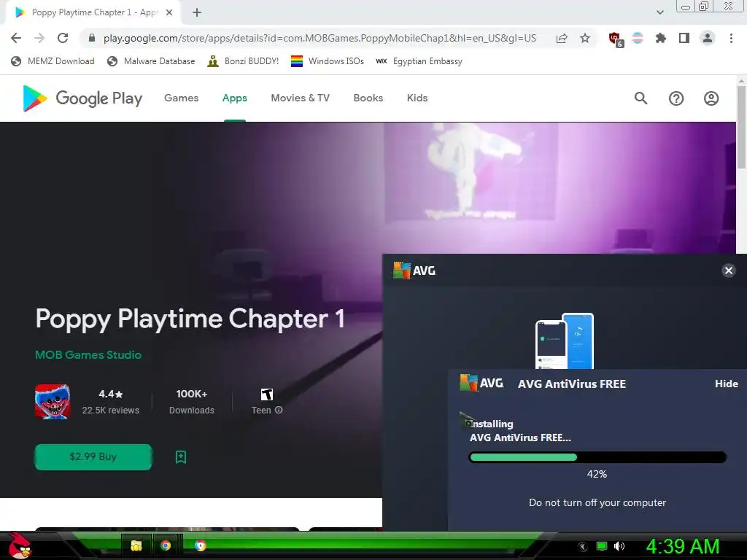Click the Teen content rating icon
This screenshot has width=747, height=560.
click(267, 394)
